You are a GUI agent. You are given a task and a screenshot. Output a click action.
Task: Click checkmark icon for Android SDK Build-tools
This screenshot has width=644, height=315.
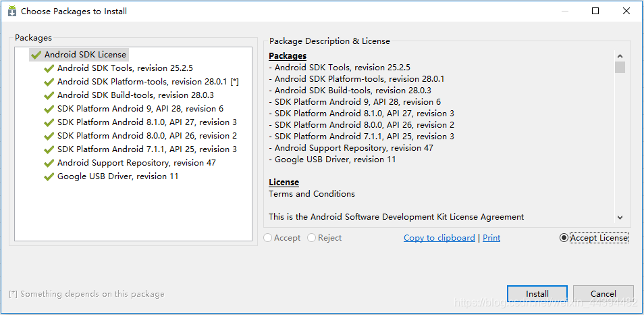tap(49, 95)
